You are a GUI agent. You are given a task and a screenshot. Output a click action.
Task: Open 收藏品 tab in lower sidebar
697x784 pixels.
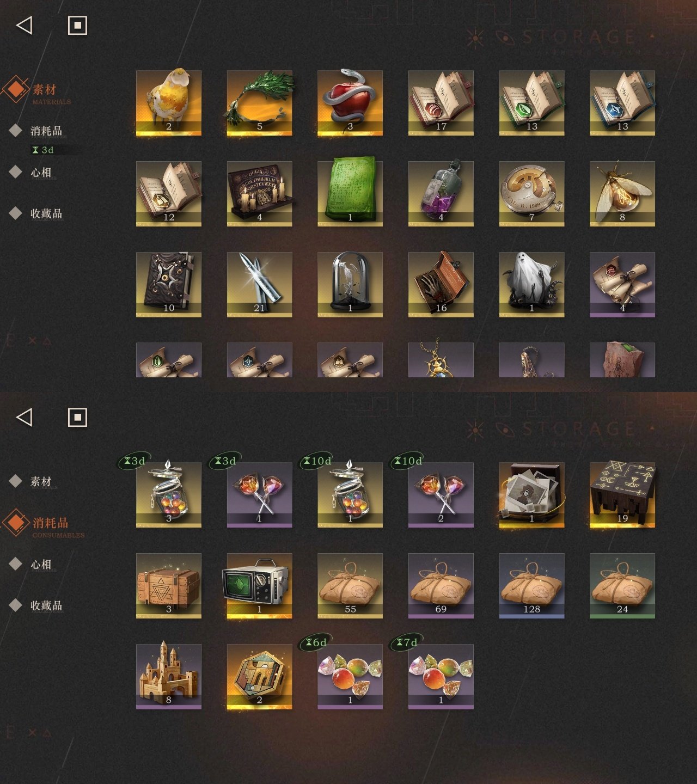point(46,605)
